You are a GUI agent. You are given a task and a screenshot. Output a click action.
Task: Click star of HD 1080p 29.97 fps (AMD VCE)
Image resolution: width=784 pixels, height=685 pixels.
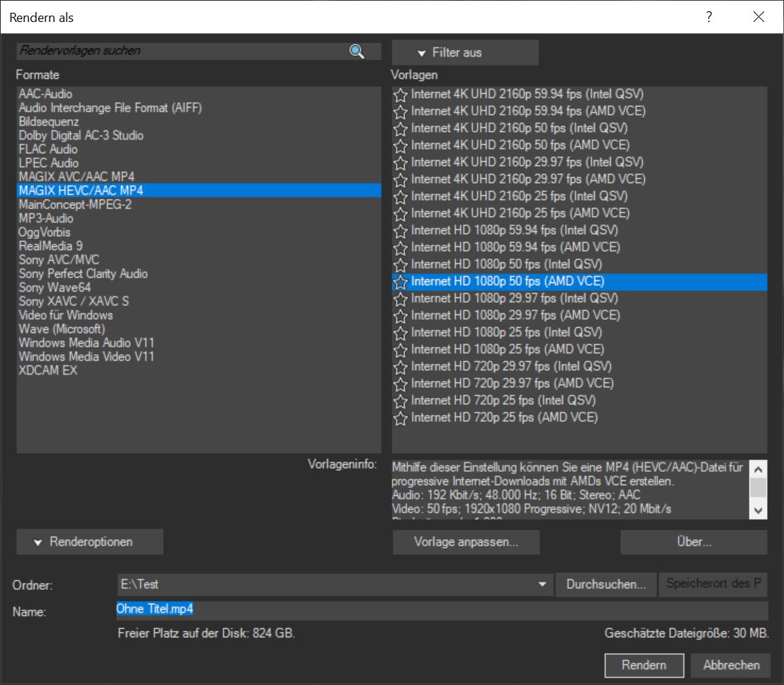400,316
